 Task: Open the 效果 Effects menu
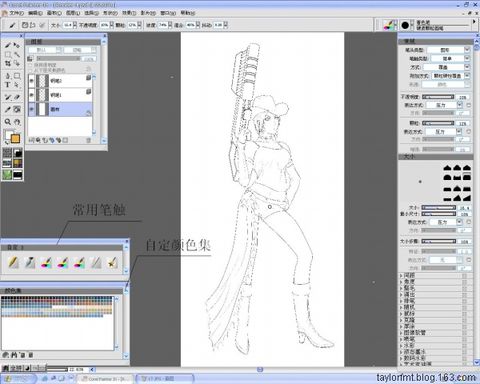[x=129, y=13]
